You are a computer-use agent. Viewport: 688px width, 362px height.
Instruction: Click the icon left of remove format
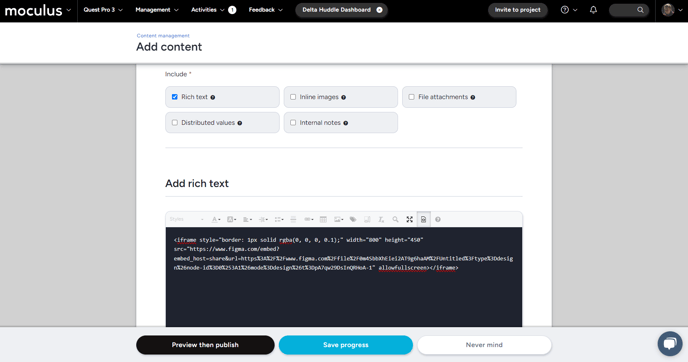tap(367, 219)
